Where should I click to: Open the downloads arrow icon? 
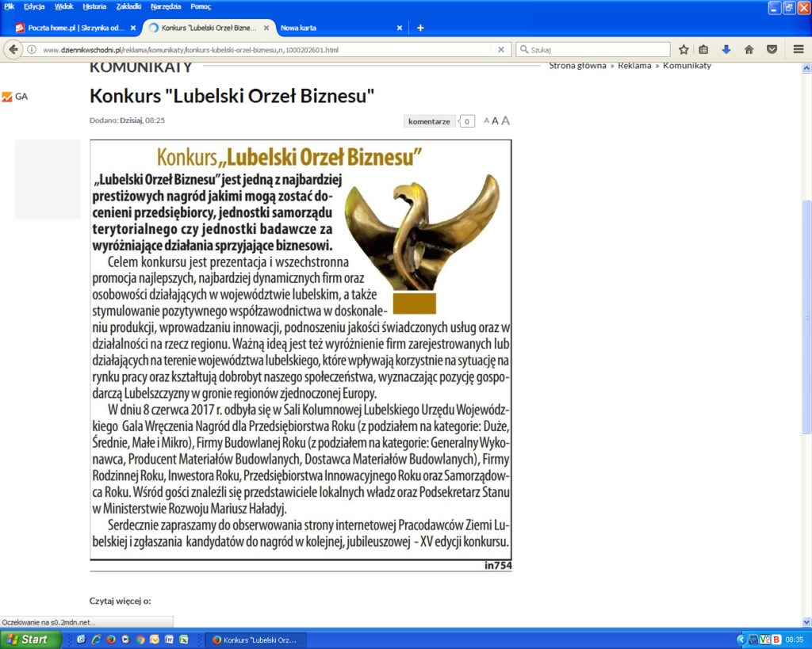(x=726, y=49)
